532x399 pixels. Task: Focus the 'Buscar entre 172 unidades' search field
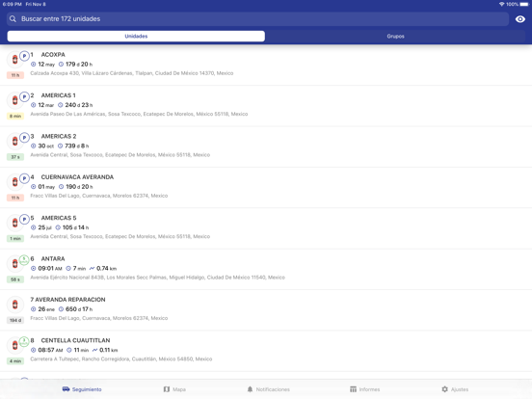tap(258, 19)
